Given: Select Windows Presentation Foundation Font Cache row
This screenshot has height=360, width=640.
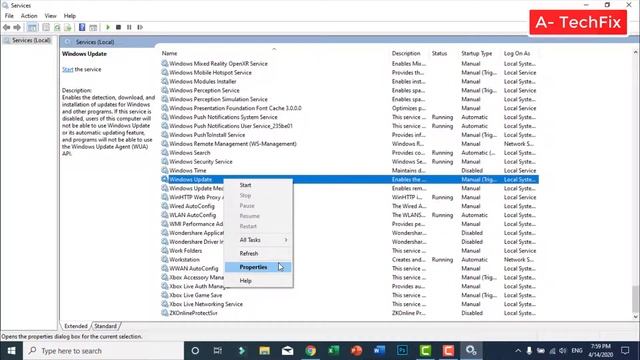Looking at the screenshot, I should (x=349, y=108).
